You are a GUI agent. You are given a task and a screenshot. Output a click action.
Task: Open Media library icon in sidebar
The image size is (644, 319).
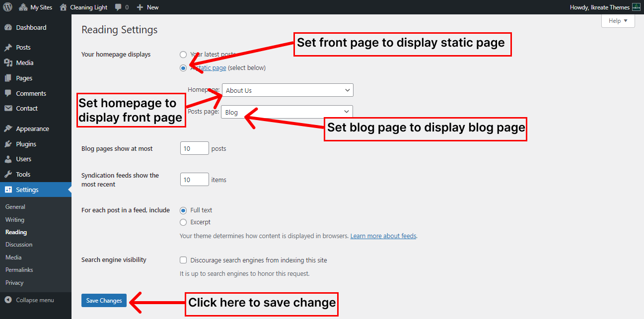(x=8, y=63)
